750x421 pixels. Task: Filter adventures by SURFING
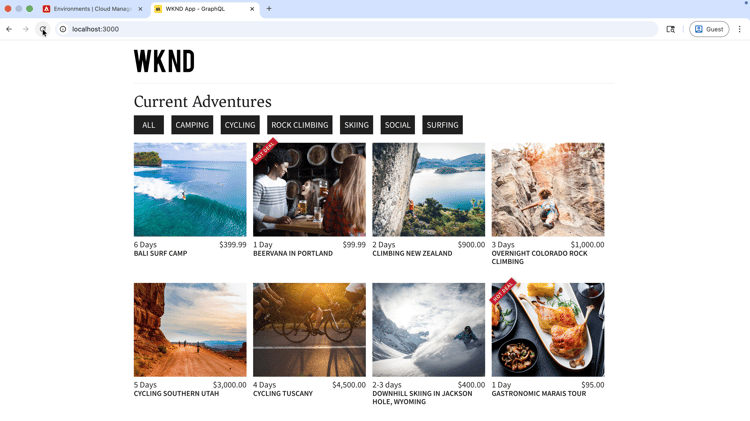442,125
